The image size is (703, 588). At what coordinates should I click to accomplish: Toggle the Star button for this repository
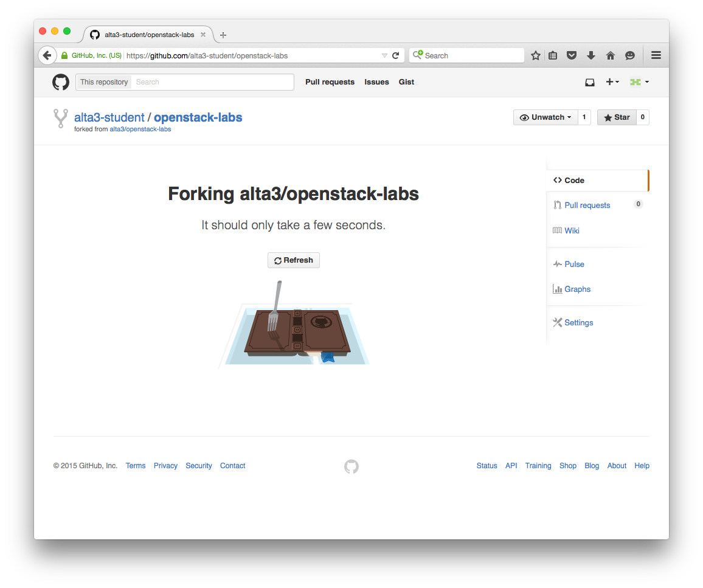tap(617, 117)
